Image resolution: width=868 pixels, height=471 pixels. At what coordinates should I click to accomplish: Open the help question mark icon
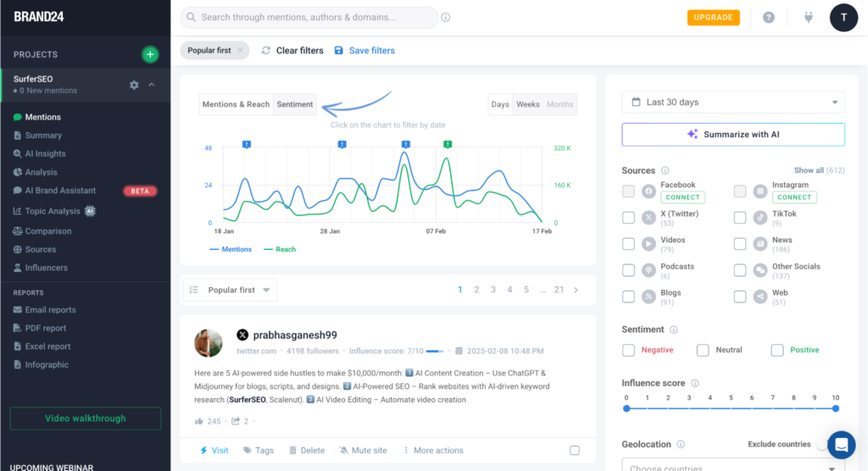point(768,17)
